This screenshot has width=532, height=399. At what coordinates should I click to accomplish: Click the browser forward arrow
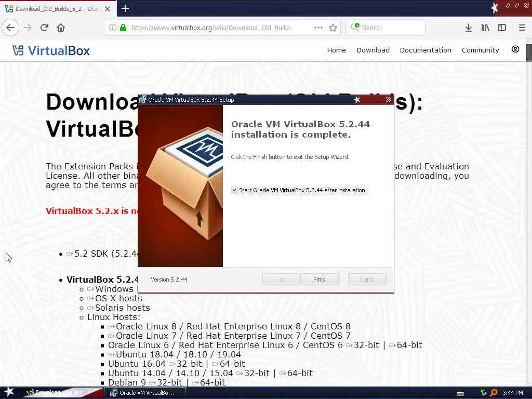click(x=28, y=28)
